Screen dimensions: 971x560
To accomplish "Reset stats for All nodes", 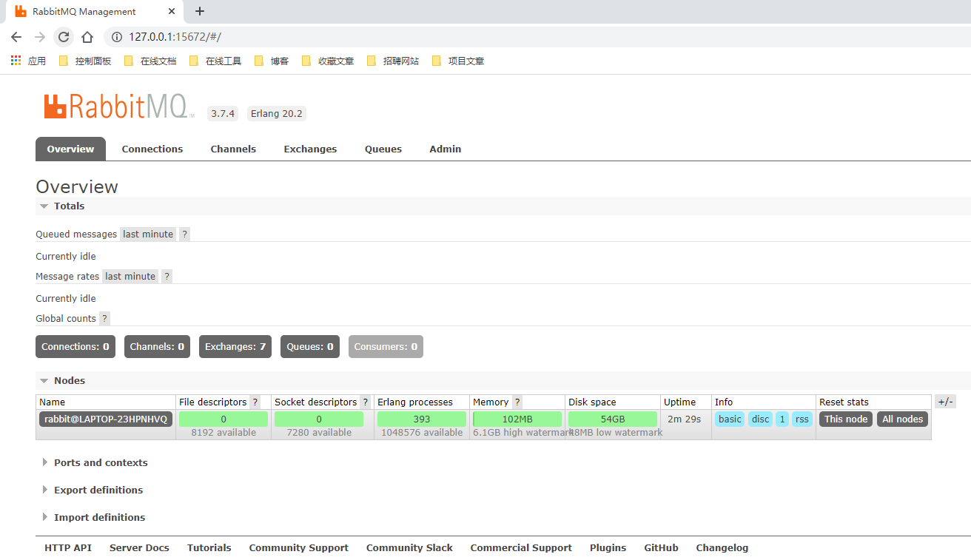I will pos(903,419).
